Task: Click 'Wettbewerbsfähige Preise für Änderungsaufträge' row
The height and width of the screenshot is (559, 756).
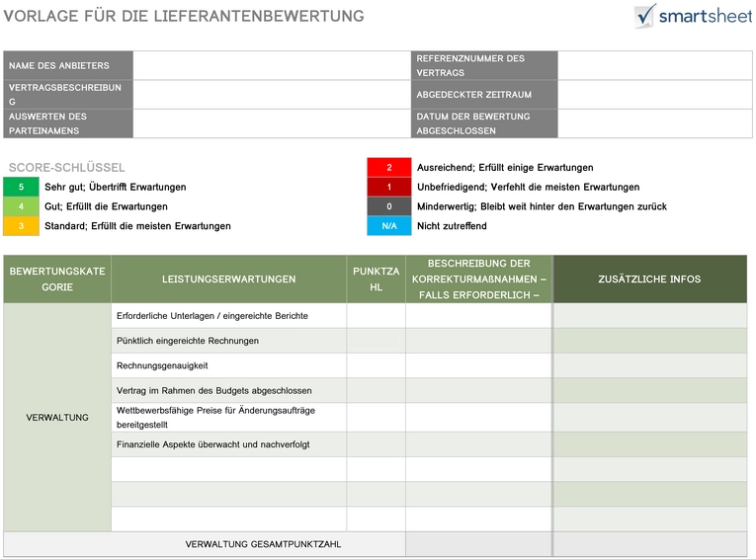Action: (229, 418)
